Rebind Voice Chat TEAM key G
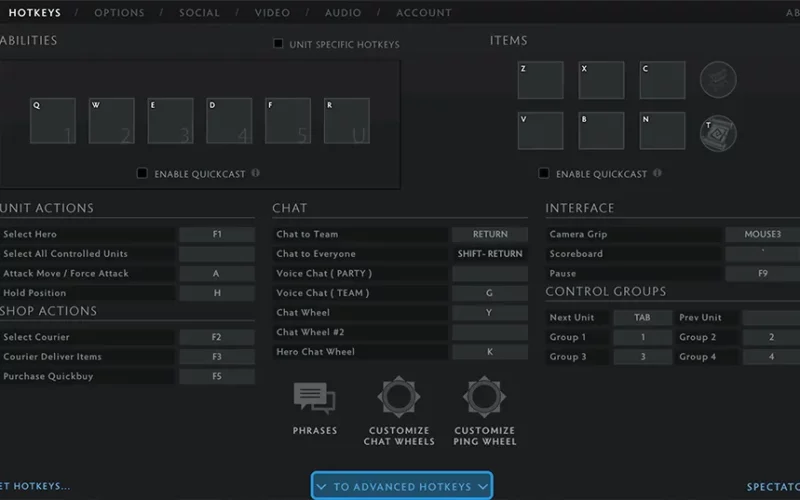800x500 pixels. point(490,293)
